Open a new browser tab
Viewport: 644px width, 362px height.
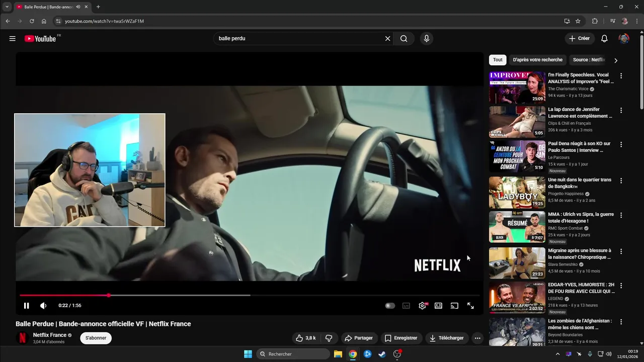98,7
